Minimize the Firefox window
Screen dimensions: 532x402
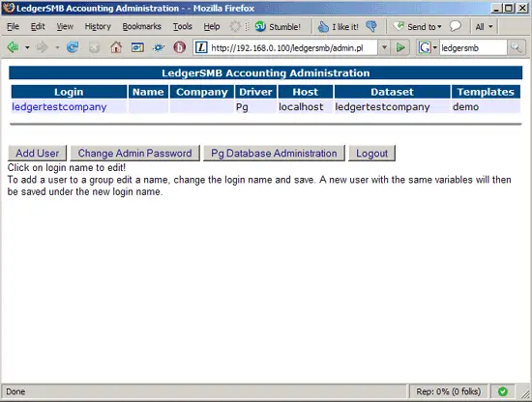click(x=496, y=8)
